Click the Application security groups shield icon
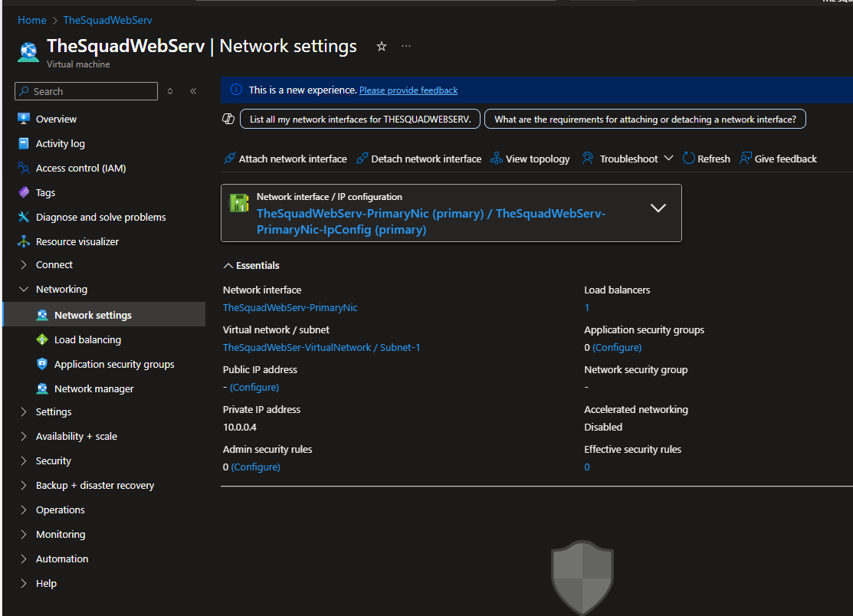Image resolution: width=853 pixels, height=616 pixels. click(42, 364)
